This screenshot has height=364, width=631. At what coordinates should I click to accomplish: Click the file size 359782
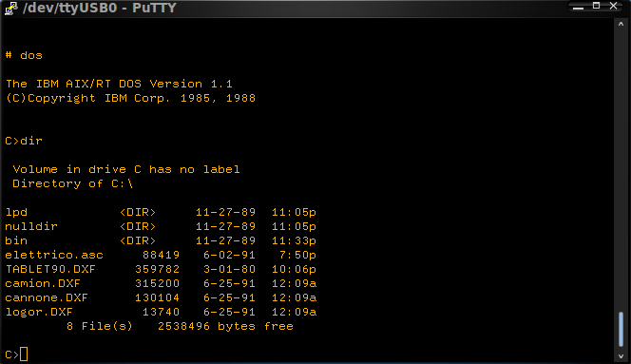158,269
